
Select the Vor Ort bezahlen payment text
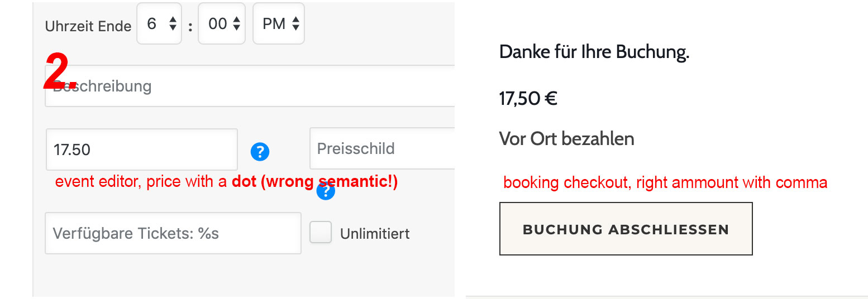[566, 138]
